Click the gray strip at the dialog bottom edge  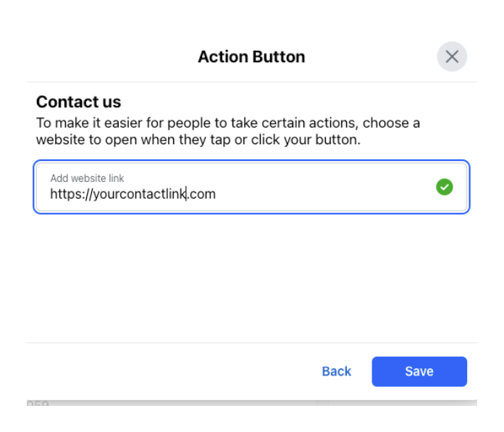[x=252, y=403]
